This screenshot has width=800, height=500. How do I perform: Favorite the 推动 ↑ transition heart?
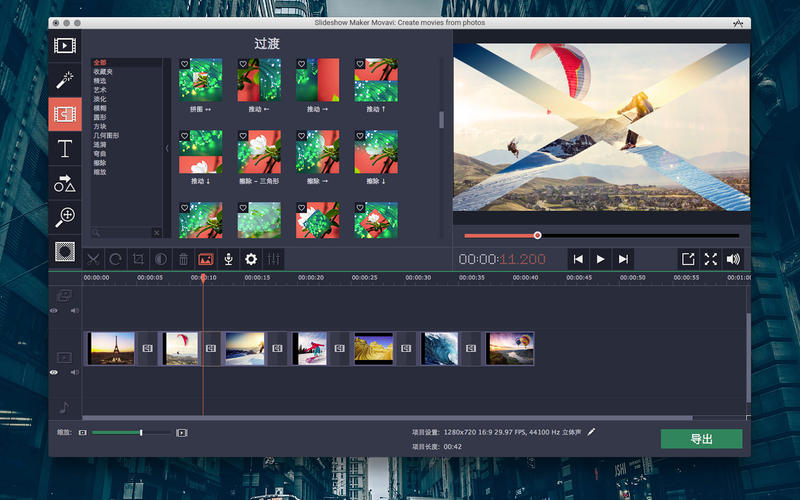360,64
